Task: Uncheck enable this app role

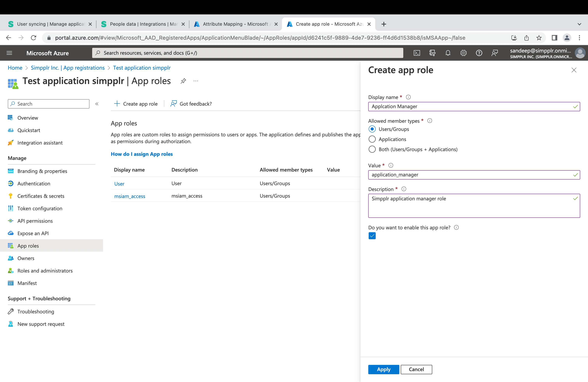Action: click(372, 236)
